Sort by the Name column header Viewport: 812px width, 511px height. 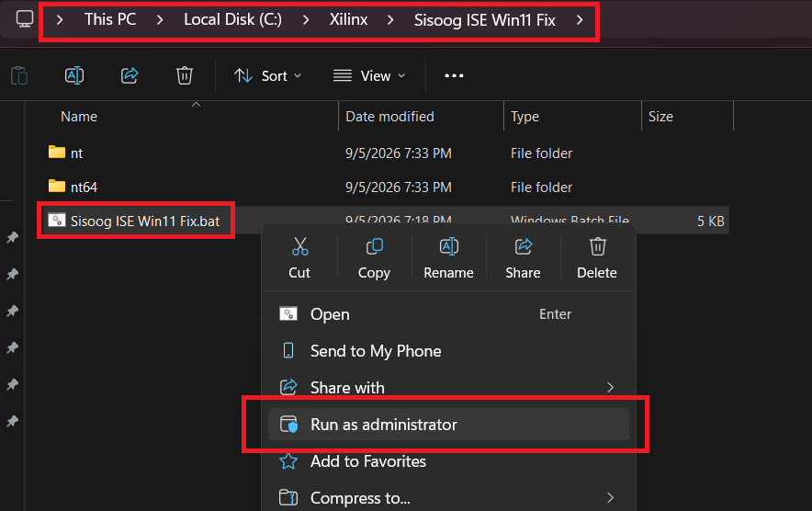[x=79, y=117]
